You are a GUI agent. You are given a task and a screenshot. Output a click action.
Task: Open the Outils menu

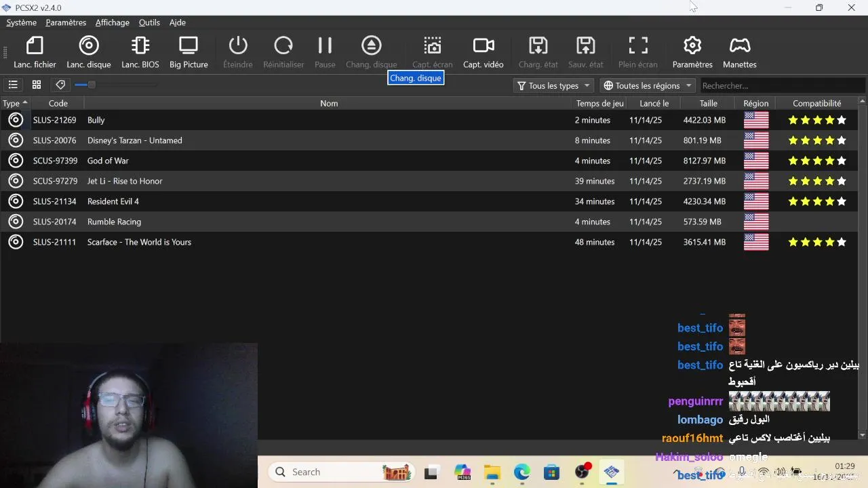(x=149, y=22)
